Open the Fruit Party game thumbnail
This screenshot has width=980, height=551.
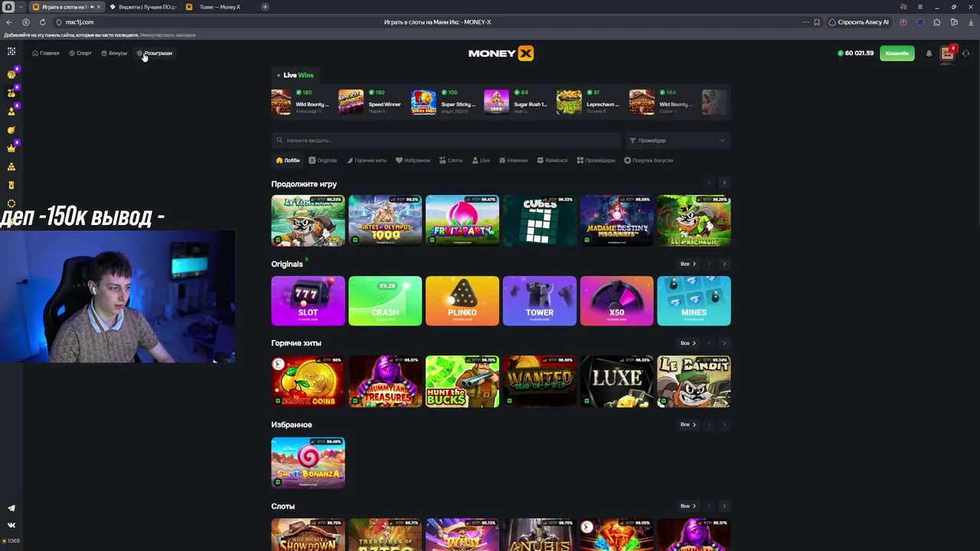[x=462, y=220]
